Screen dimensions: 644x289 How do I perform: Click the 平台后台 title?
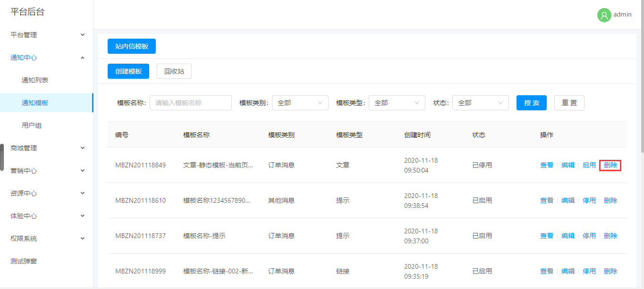pyautogui.click(x=27, y=12)
